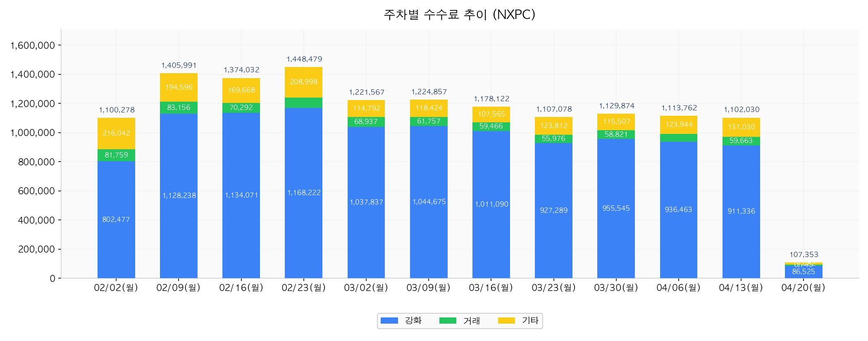Click the 107,353 total above the last bar
The width and height of the screenshot is (868, 341).
(804, 255)
